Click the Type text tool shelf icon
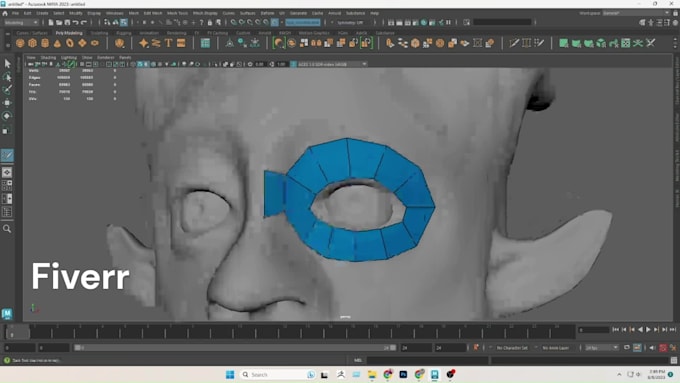Viewport: 680px width, 383px height. click(x=168, y=43)
